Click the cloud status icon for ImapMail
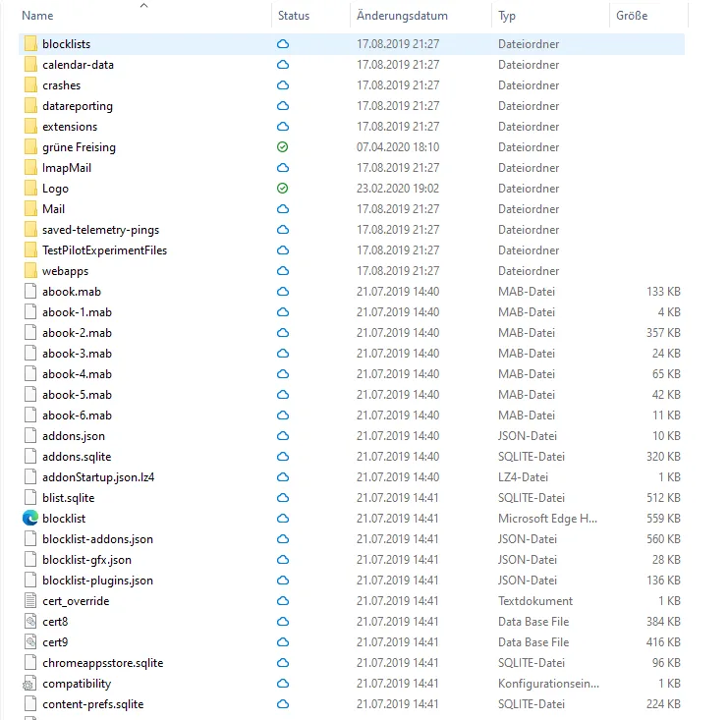This screenshot has width=728, height=720. (x=283, y=168)
